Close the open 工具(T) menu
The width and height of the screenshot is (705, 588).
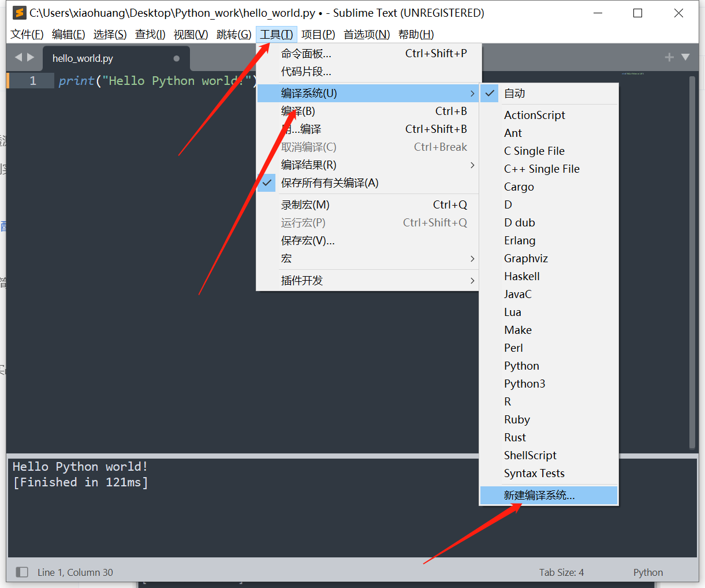tap(276, 35)
